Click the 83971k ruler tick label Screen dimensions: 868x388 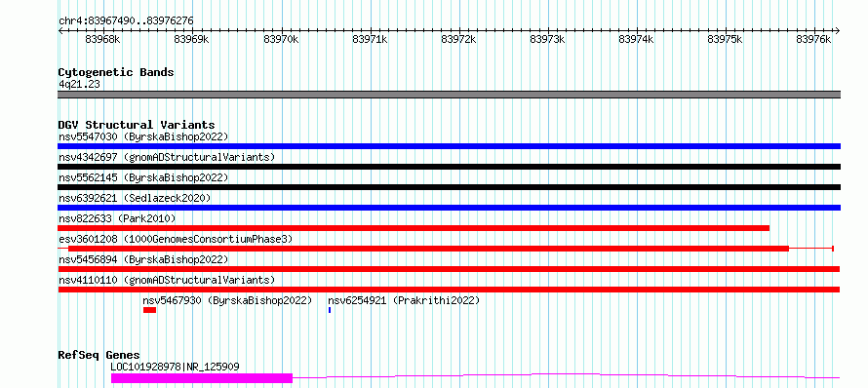pyautogui.click(x=370, y=40)
